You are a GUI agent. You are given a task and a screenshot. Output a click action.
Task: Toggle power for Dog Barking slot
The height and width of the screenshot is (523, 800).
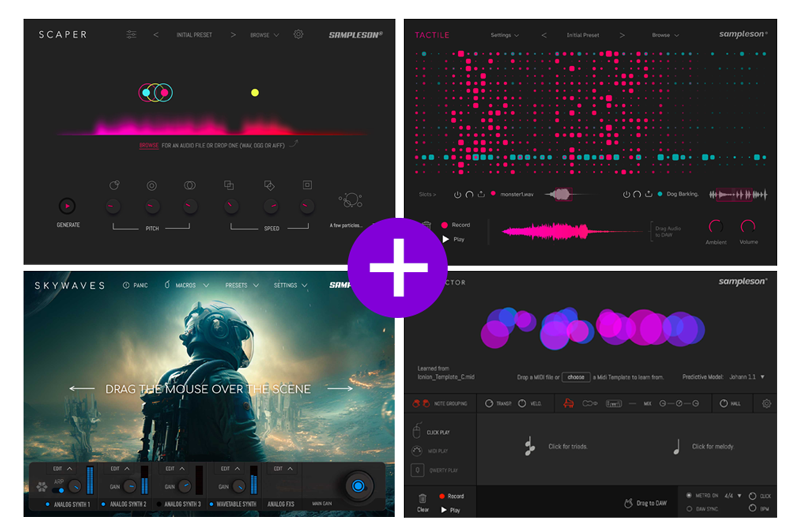coord(626,194)
